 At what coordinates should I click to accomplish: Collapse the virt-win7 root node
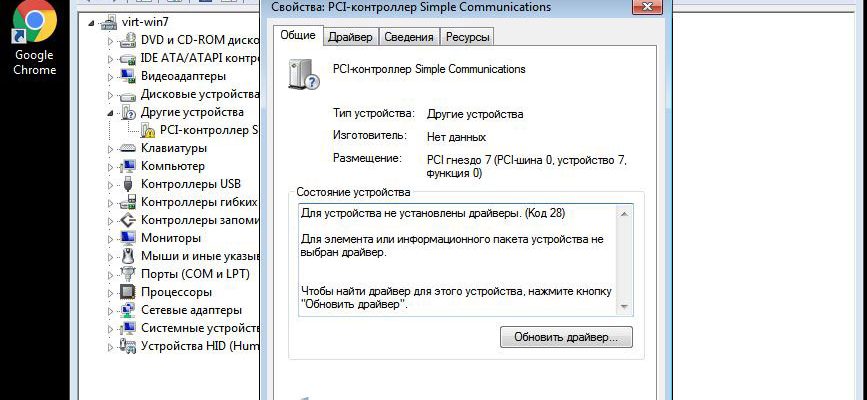[97, 22]
